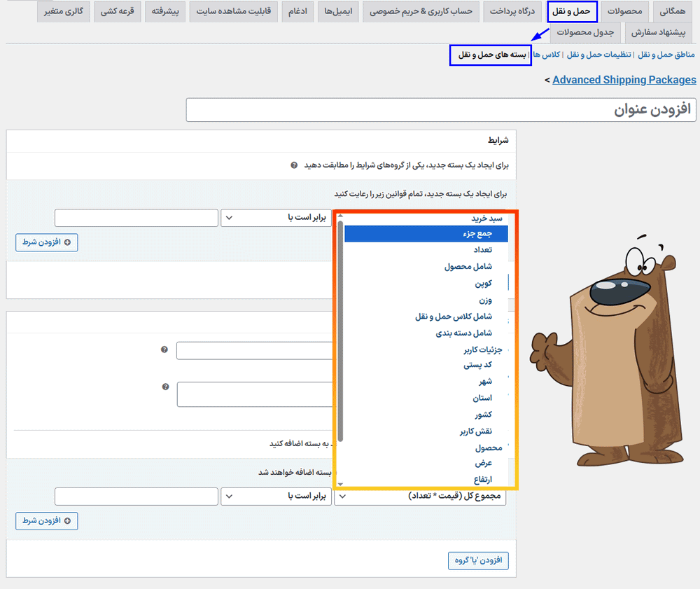This screenshot has height=589, width=700.
Task: Click the افزودن 'یا' گروه button
Action: tap(478, 560)
